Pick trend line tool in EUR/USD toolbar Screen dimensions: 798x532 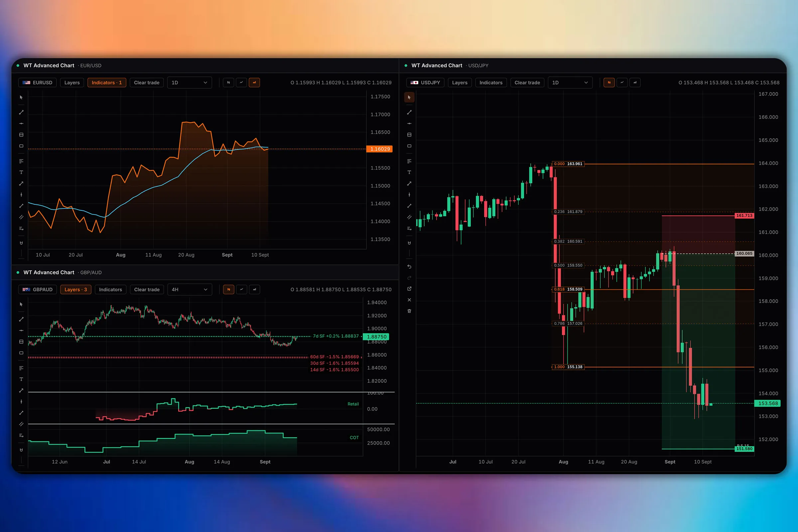(21, 112)
